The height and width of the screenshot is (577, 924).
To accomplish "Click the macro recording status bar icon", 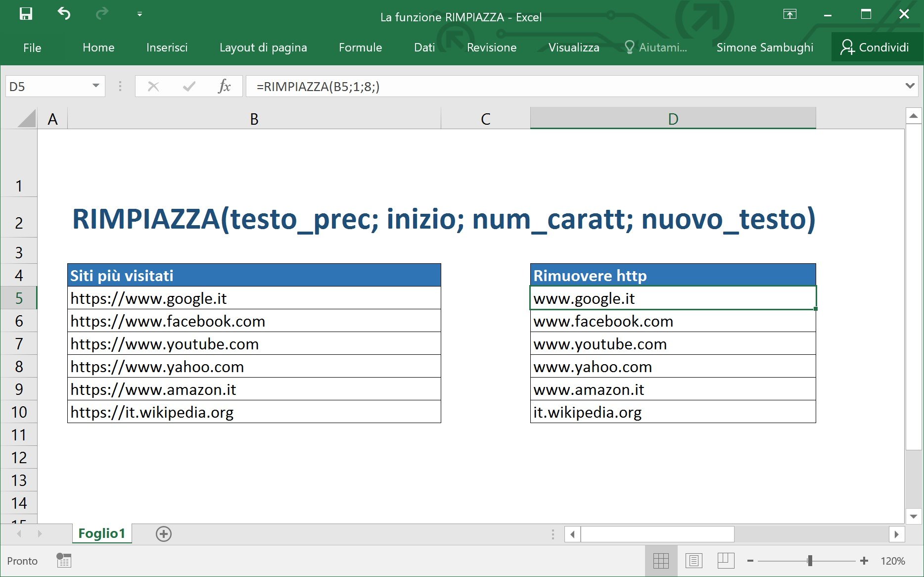I will tap(64, 561).
